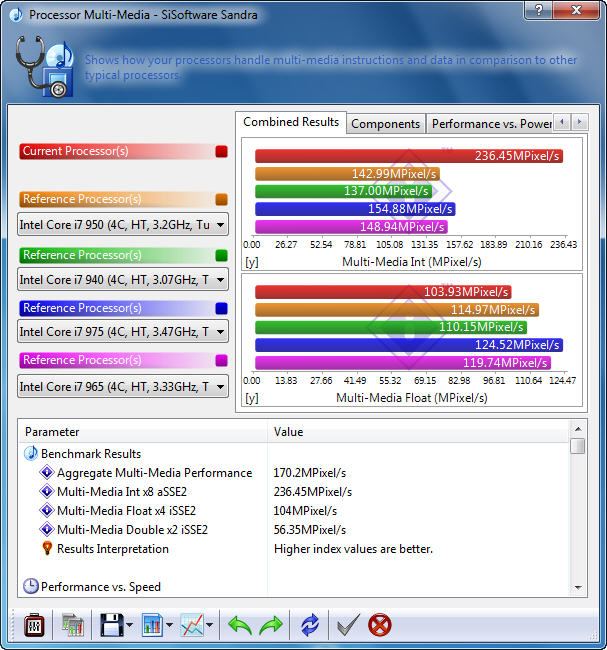
Task: Open the Intel Core i7 975 dropdown
Action: click(123, 332)
